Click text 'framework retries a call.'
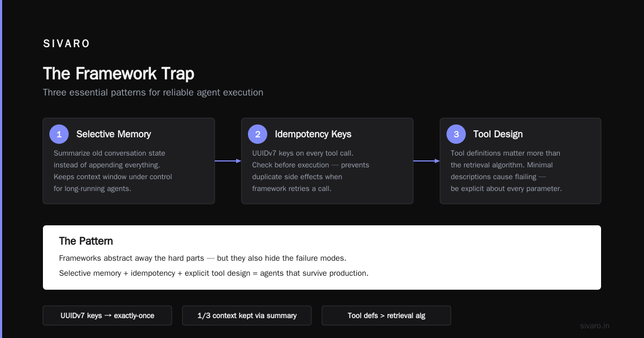Viewport: 644px width, 338px height. 292,188
